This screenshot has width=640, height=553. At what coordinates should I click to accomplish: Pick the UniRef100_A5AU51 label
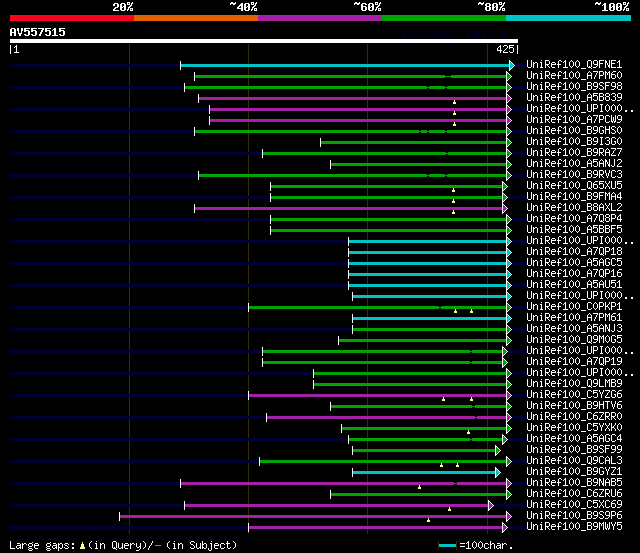click(x=574, y=285)
